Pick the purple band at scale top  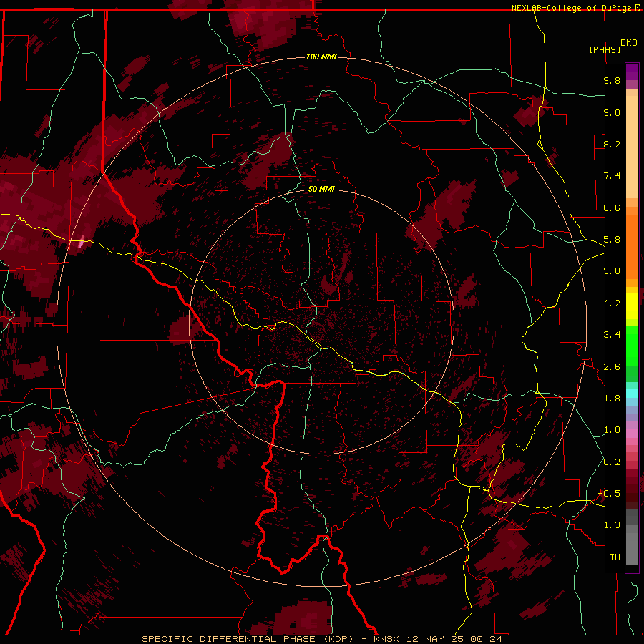coord(632,72)
